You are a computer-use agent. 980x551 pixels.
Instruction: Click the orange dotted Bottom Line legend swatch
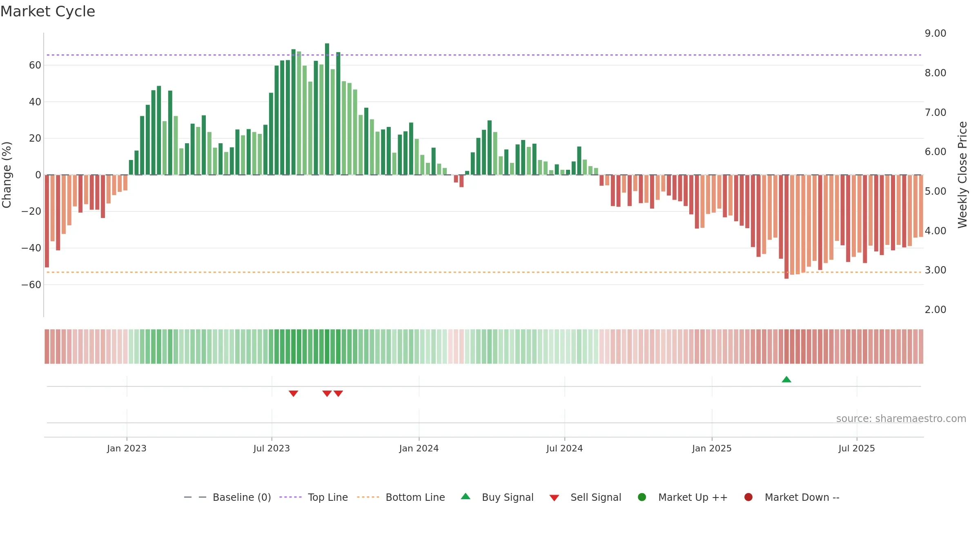click(368, 497)
